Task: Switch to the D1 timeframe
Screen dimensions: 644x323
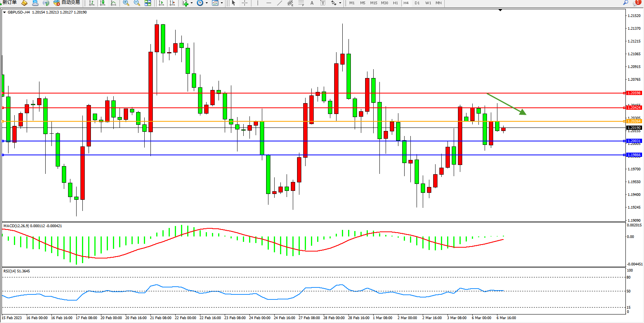Action: coord(417,3)
